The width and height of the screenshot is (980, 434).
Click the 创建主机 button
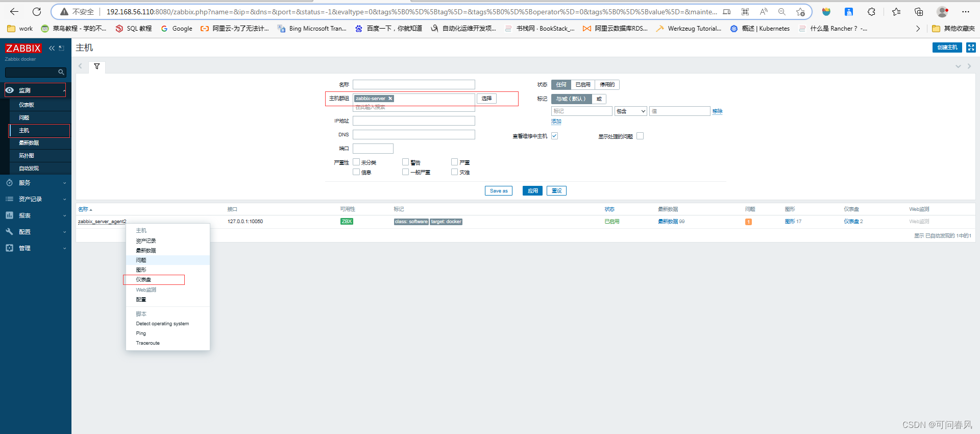pos(947,47)
